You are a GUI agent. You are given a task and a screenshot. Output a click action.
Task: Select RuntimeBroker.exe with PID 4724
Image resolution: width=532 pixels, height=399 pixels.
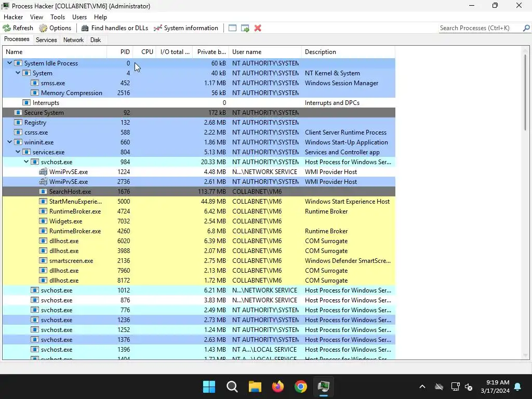199,211
